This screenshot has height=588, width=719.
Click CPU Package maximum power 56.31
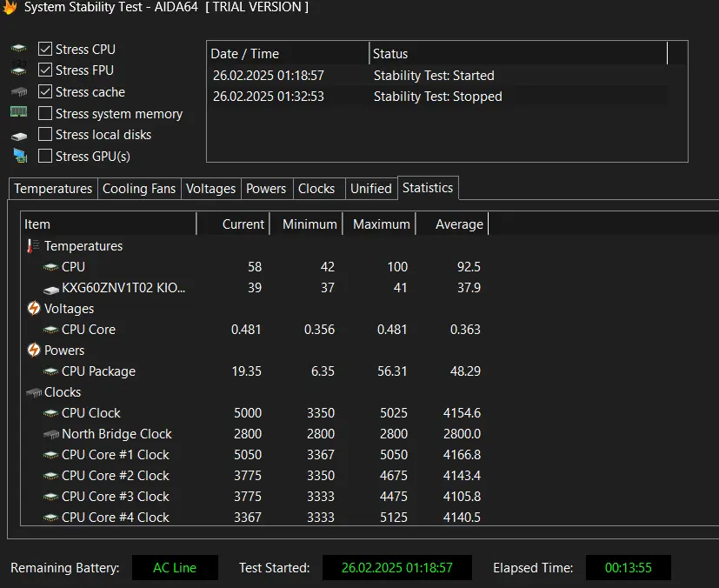[392, 371]
